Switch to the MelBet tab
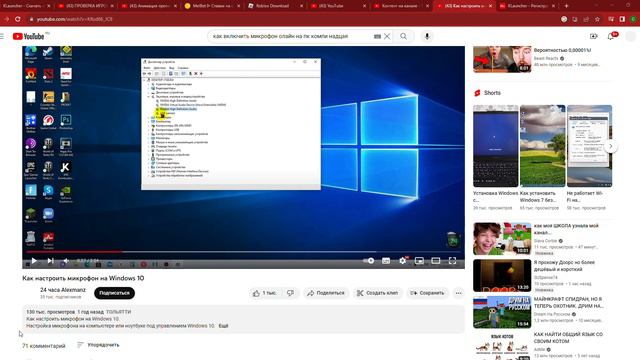The height and width of the screenshot is (360, 640). (x=211, y=6)
